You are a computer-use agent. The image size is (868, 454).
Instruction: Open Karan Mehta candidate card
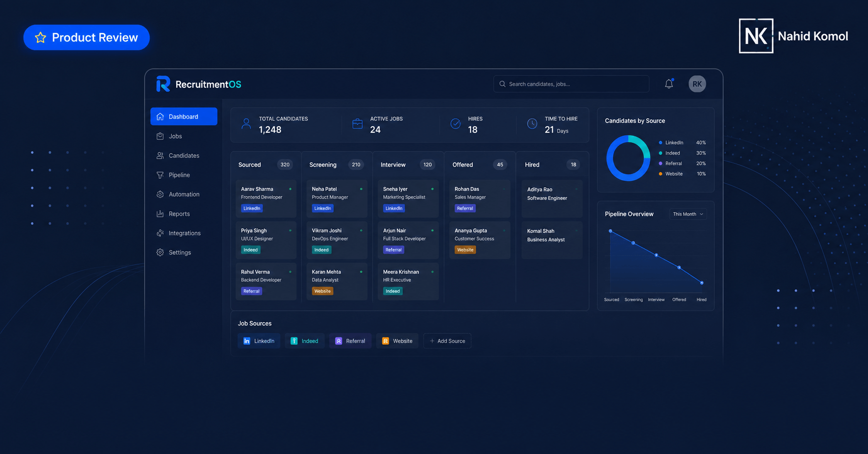pos(337,281)
